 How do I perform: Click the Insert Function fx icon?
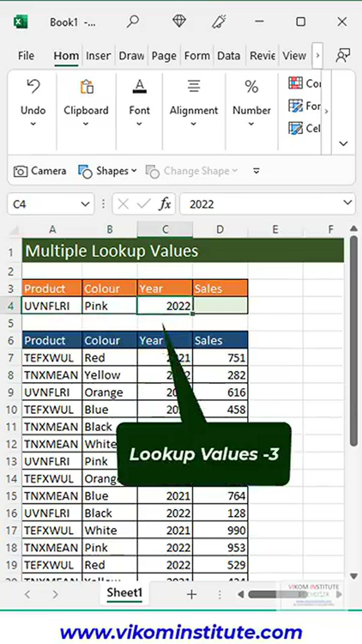click(x=165, y=204)
